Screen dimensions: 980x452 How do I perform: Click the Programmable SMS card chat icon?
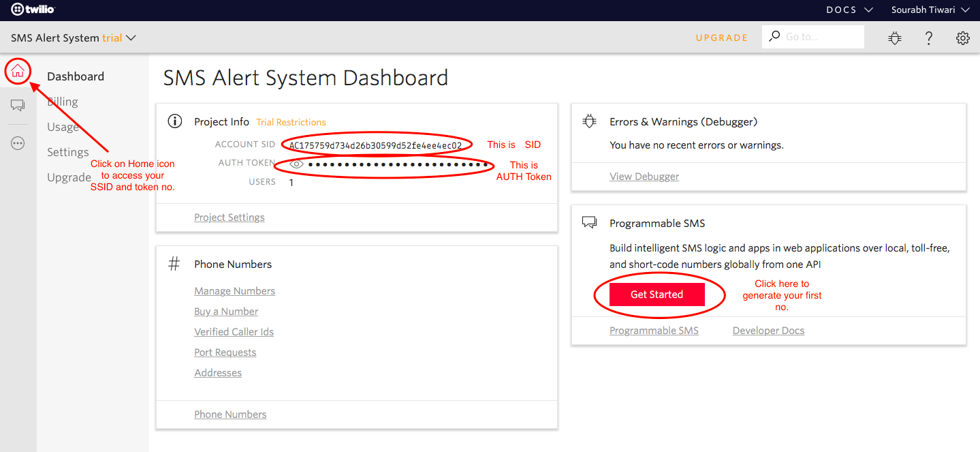[x=590, y=223]
